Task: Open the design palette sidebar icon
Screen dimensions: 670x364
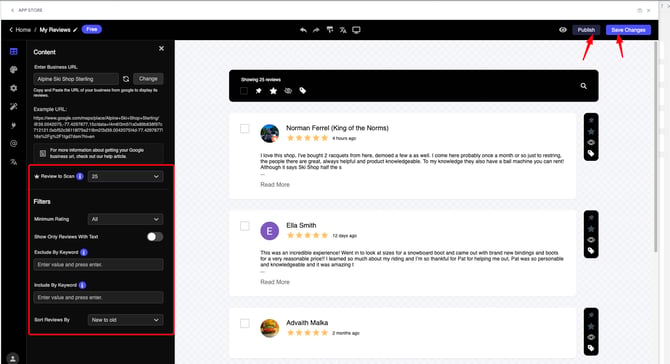Action: tap(14, 70)
